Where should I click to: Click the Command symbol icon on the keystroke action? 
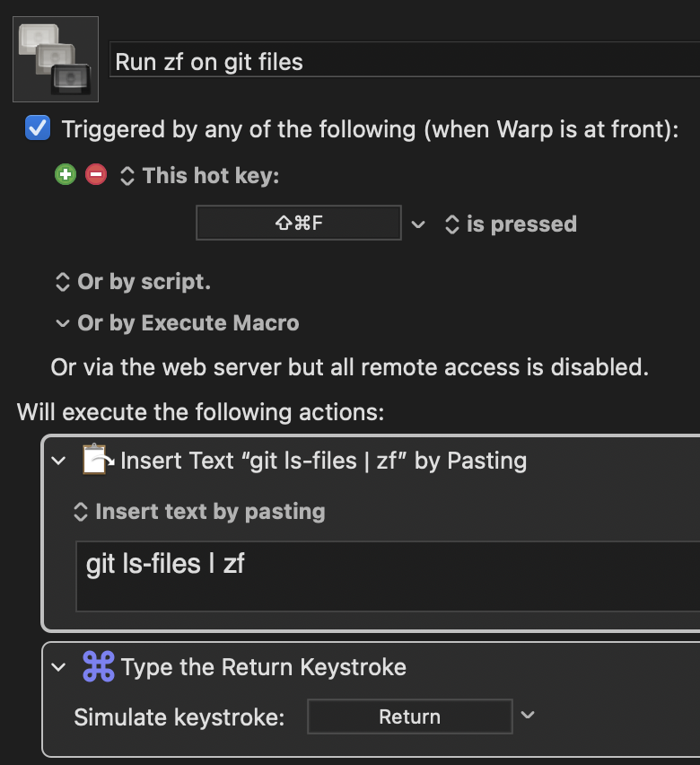99,666
